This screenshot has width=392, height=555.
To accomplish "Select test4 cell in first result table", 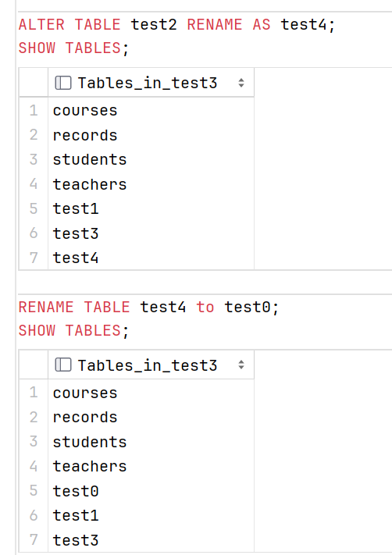I will (151, 258).
